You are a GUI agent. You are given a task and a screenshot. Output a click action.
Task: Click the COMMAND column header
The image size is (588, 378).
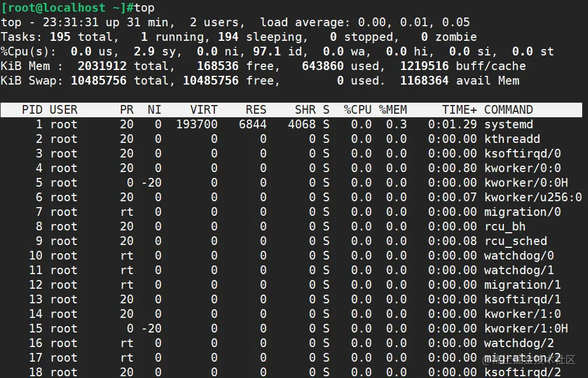pos(509,110)
